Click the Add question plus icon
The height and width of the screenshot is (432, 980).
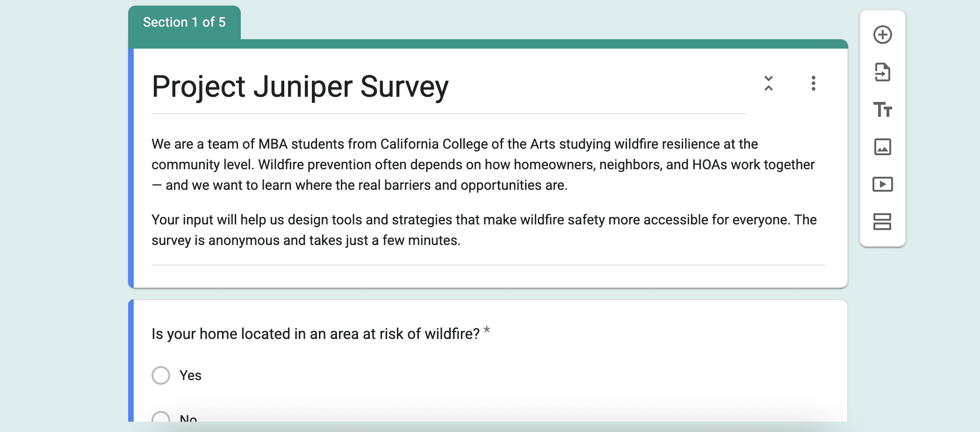[x=882, y=35]
